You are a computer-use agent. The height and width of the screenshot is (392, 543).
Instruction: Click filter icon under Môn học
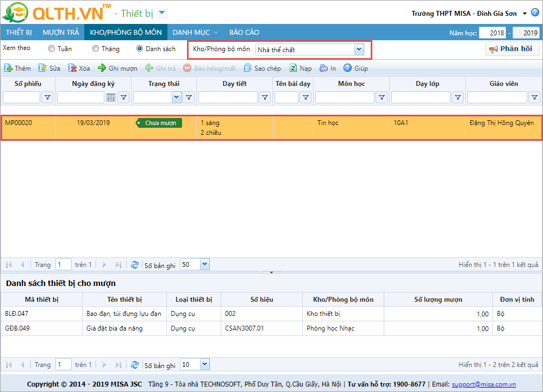(x=382, y=97)
